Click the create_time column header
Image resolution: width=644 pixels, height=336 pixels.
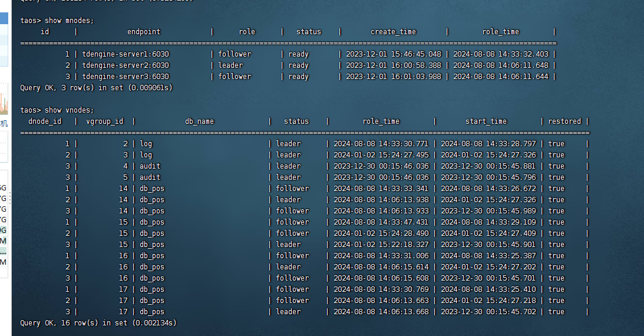coord(393,32)
